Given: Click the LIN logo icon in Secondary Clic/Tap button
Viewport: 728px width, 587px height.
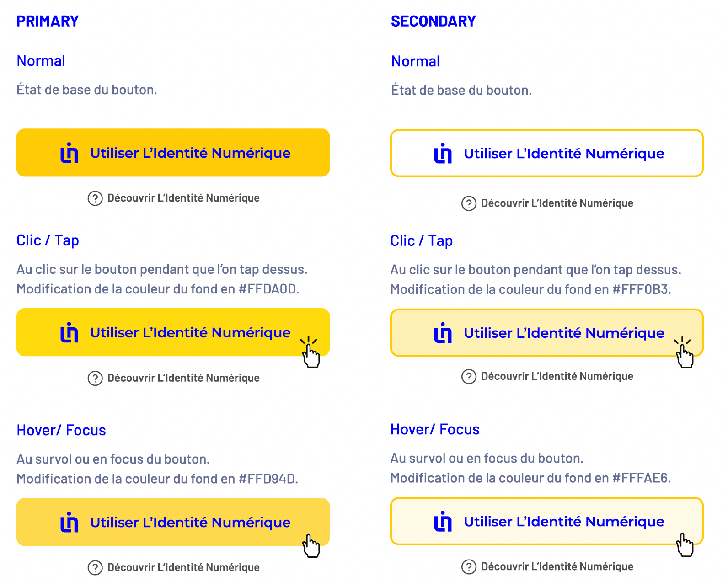Looking at the screenshot, I should [443, 333].
